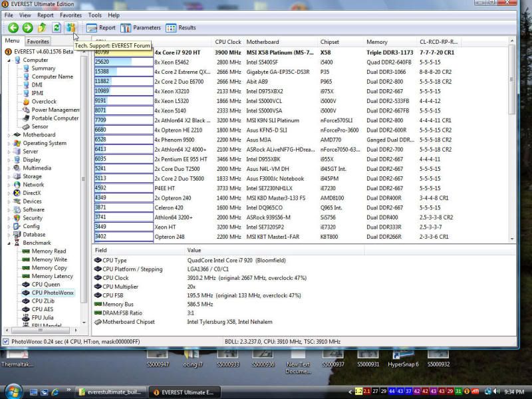
Task: Select the CPU AES benchmark
Action: 43,309
